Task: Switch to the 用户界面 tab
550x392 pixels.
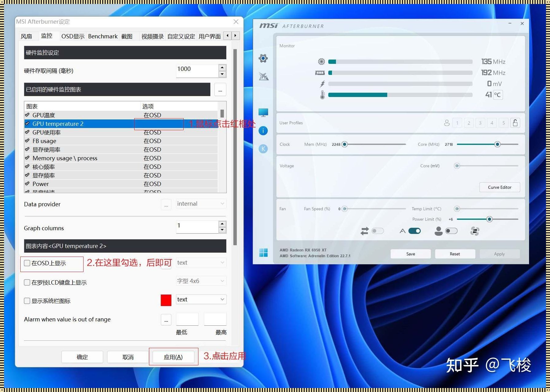Action: click(210, 36)
